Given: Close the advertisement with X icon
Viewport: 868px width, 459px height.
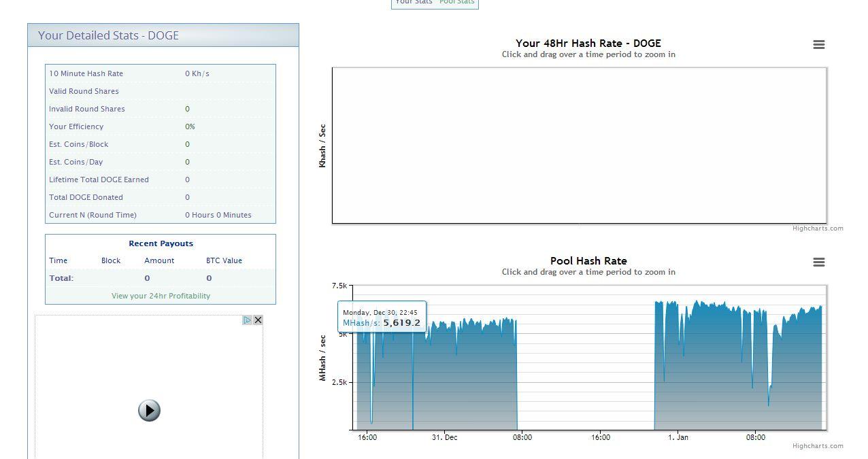Looking at the screenshot, I should click(258, 320).
